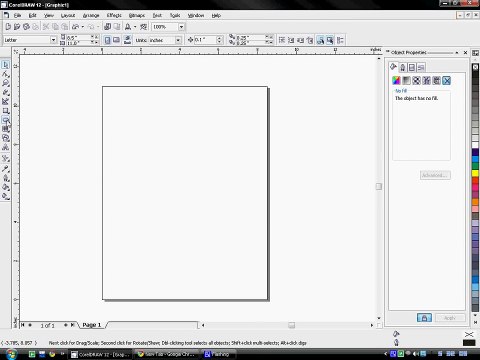This screenshot has height=360, width=480.
Task: Choose PostScript Fill in Object Properties
Action: coord(436,80)
